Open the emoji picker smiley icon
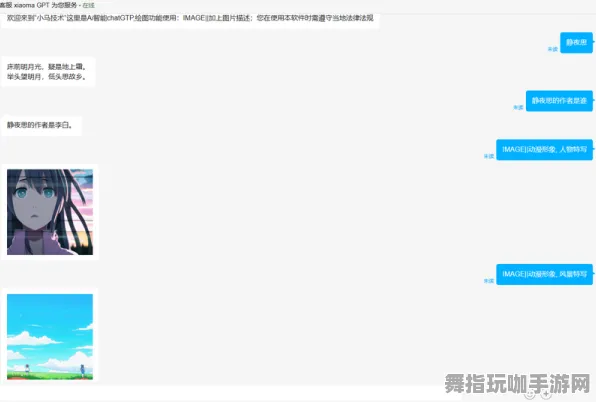The height and width of the screenshot is (402, 596). (x=529, y=395)
